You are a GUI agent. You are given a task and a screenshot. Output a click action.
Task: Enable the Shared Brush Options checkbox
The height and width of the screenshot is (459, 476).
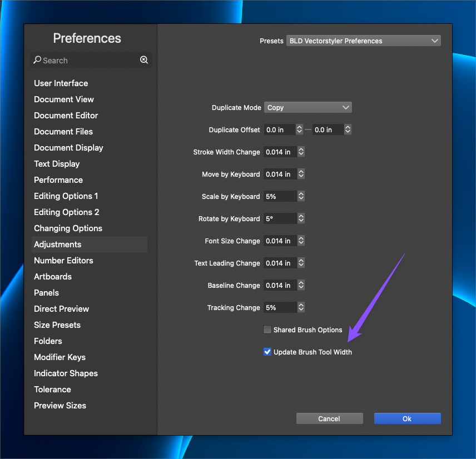[x=267, y=330]
